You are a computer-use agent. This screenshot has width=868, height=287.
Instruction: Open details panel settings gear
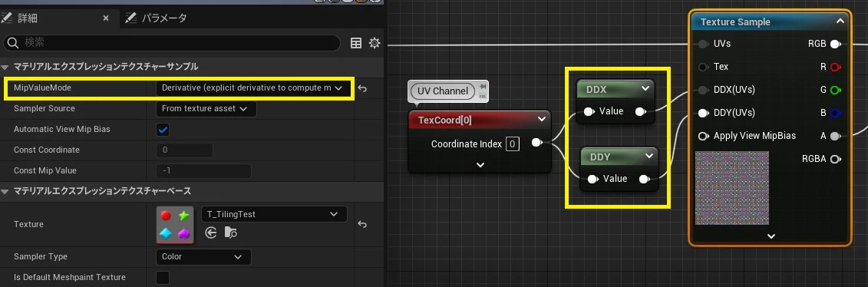[375, 43]
